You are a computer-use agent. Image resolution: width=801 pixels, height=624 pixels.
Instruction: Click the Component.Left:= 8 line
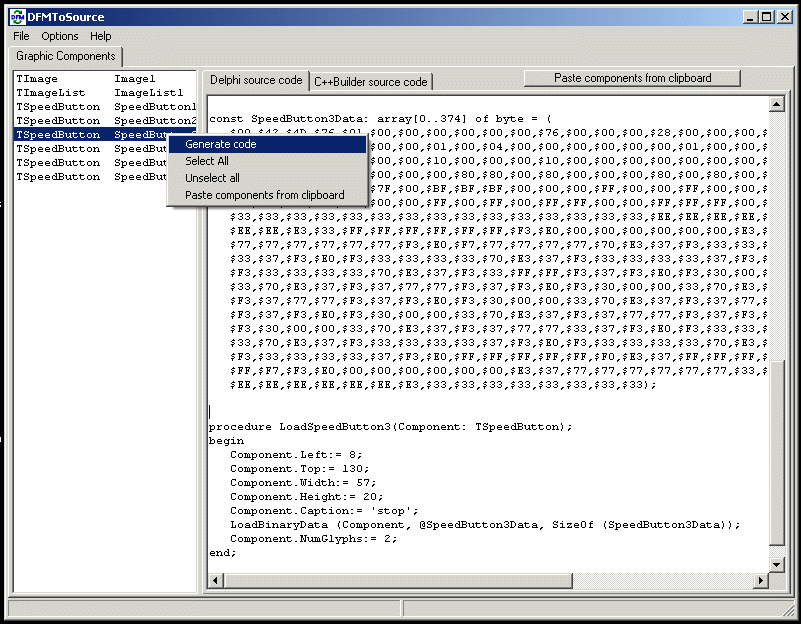tap(296, 455)
